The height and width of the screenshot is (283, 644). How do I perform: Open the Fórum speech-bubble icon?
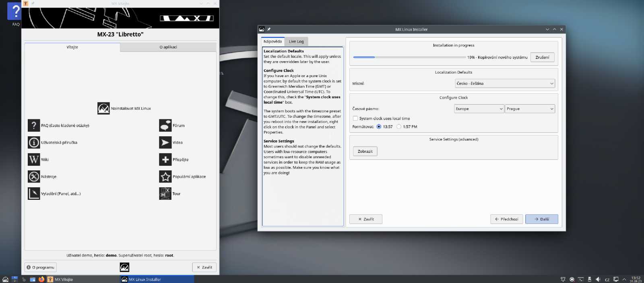tap(165, 125)
